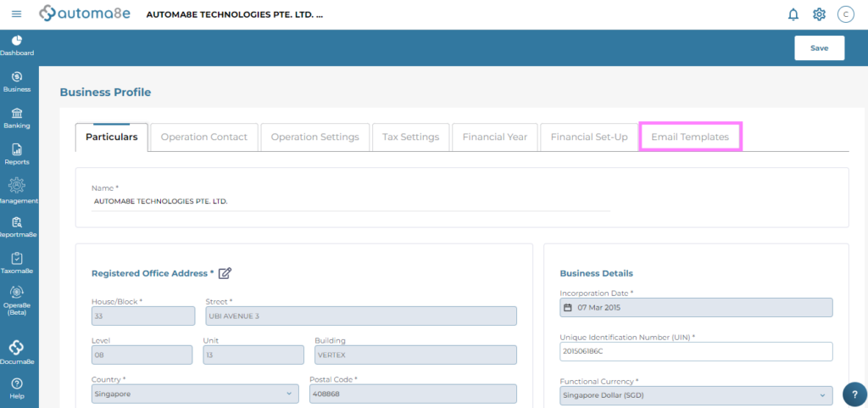Open Help in sidebar
Viewport: 868px width, 408px height.
(x=17, y=388)
